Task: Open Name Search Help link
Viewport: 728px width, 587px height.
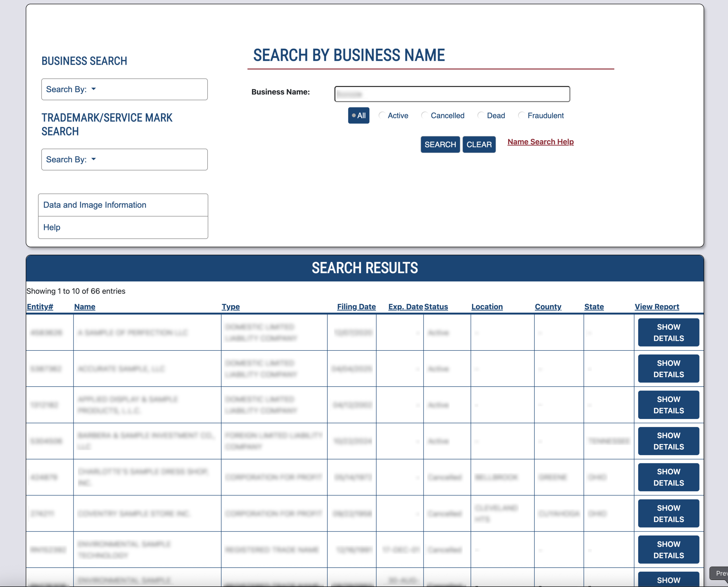Action: 540,142
